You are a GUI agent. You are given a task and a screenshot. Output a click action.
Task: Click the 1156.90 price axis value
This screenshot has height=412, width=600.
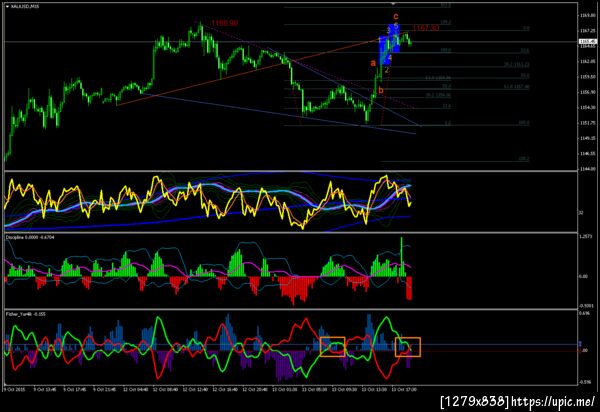coord(587,92)
